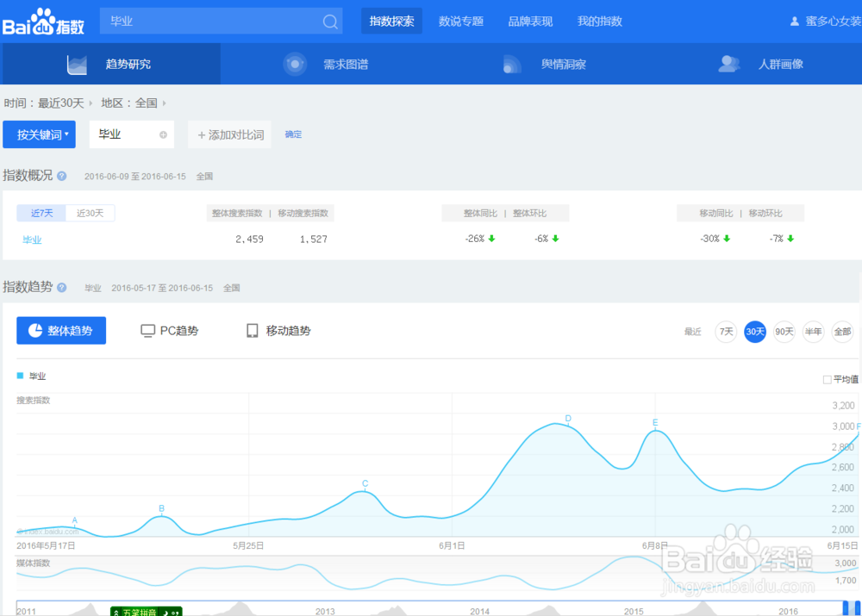862x616 pixels.
Task: Expand the 地区 全国 selector
Action: [133, 103]
